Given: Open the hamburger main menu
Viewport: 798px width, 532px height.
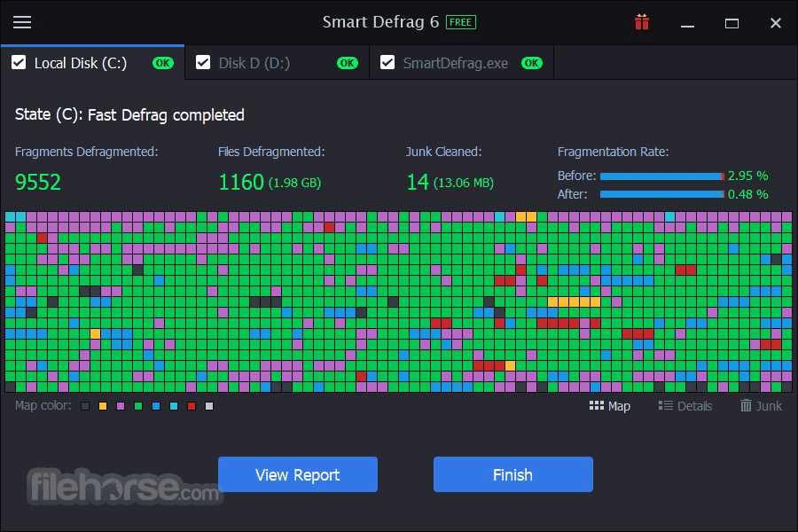Looking at the screenshot, I should tap(22, 22).
